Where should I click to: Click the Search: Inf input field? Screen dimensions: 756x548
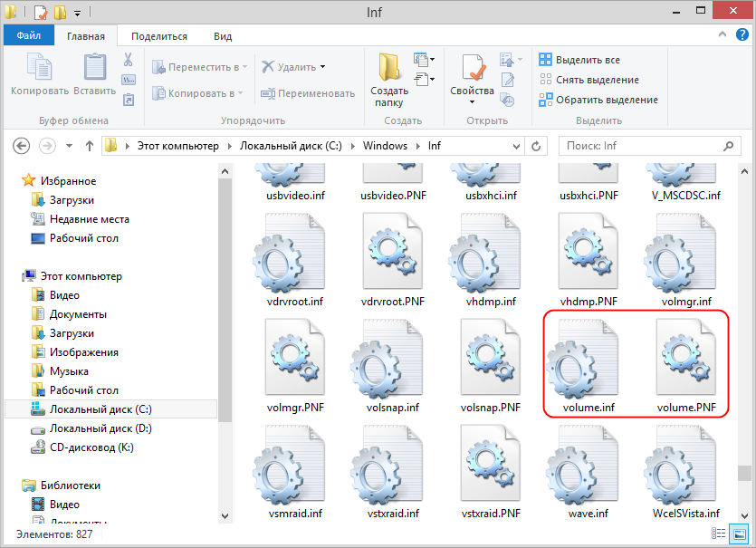[650, 146]
